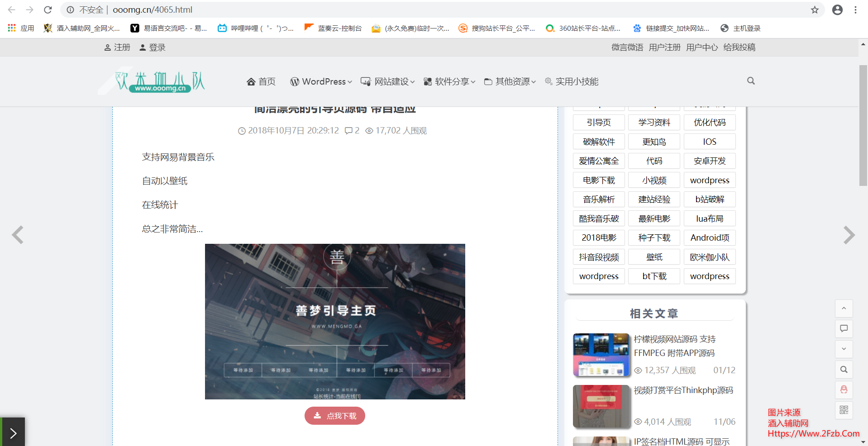Open 柠檬视频网站源码 related article

[675, 346]
